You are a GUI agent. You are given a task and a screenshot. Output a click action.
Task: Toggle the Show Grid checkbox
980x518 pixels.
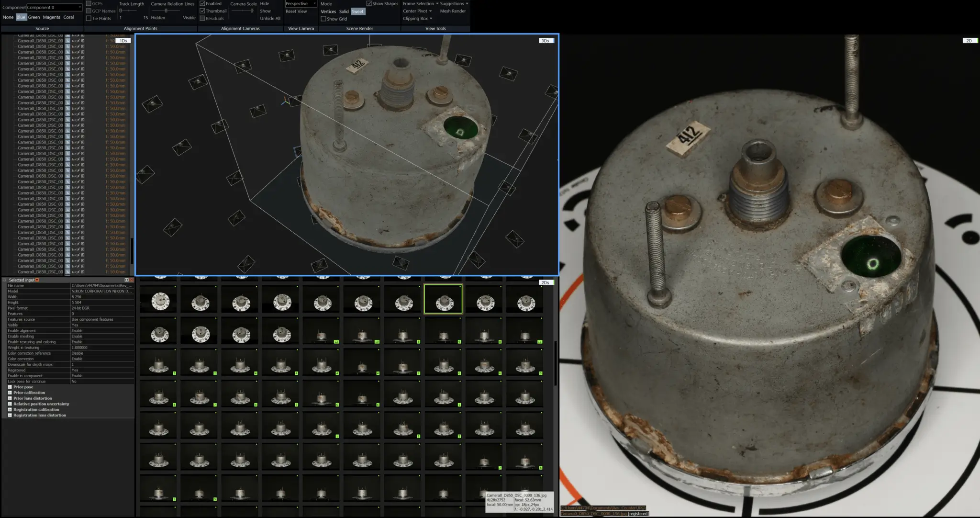pos(323,19)
